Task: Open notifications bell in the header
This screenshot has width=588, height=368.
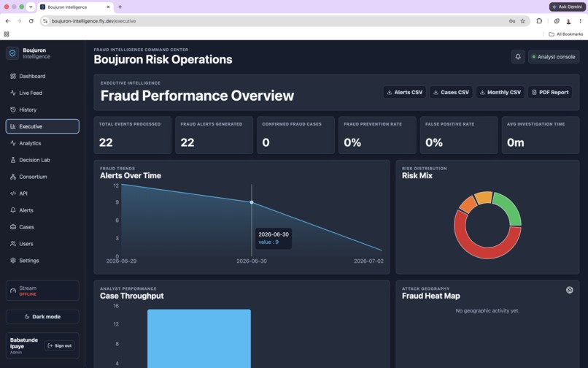Action: pyautogui.click(x=518, y=57)
